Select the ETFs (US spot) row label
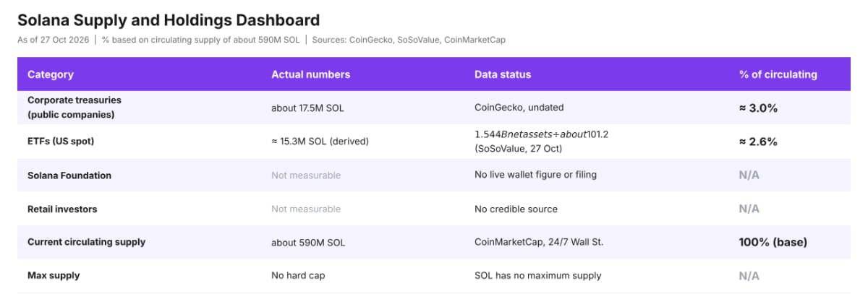The image size is (868, 299). tap(61, 142)
